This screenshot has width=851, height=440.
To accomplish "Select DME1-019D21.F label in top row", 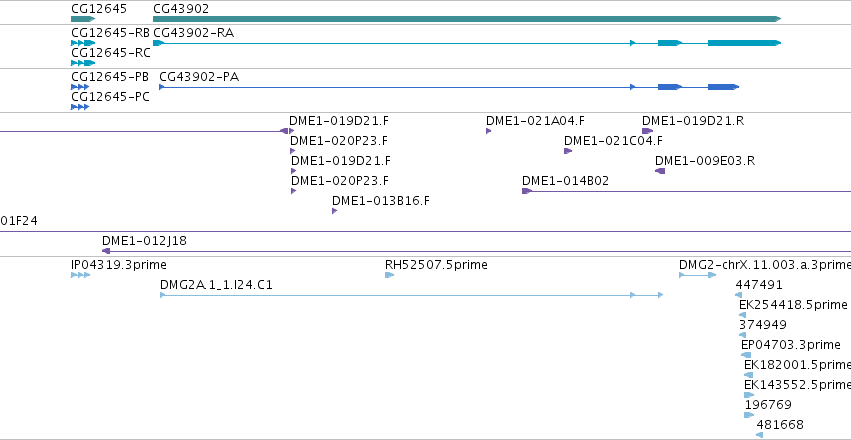I will pyautogui.click(x=339, y=120).
